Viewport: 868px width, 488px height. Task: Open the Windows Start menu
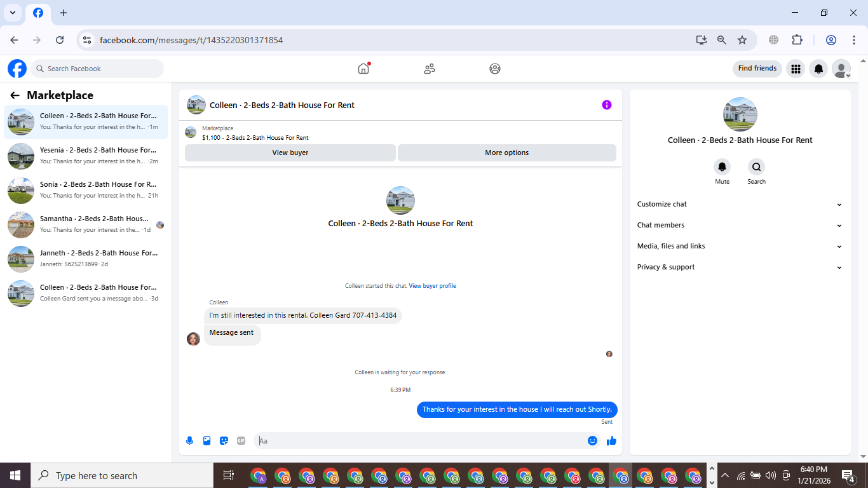pos(15,475)
